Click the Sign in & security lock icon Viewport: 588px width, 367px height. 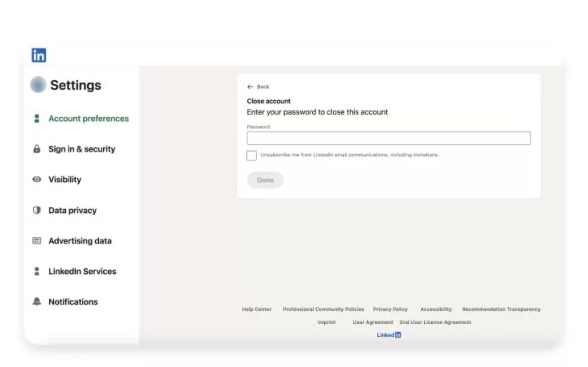[x=37, y=149]
